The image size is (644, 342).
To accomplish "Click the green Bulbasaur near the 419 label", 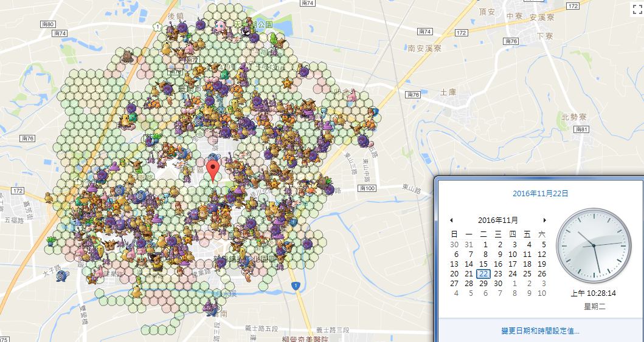I will click(224, 75).
